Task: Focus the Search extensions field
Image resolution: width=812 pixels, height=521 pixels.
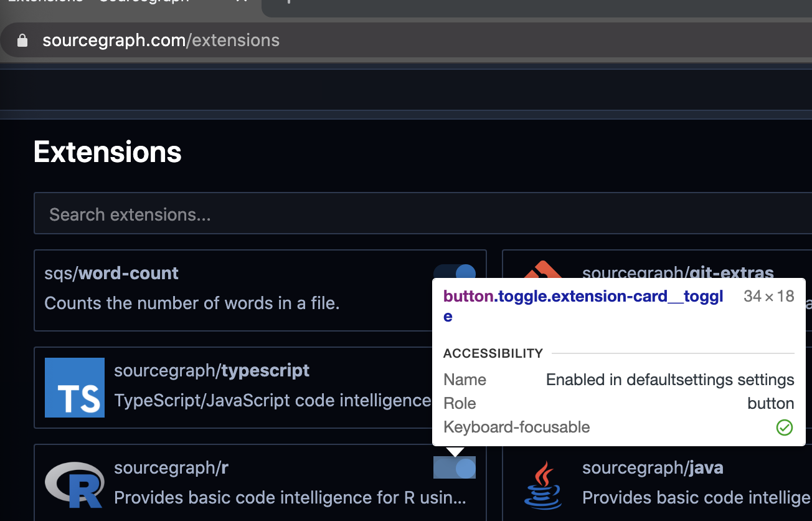Action: (423, 214)
